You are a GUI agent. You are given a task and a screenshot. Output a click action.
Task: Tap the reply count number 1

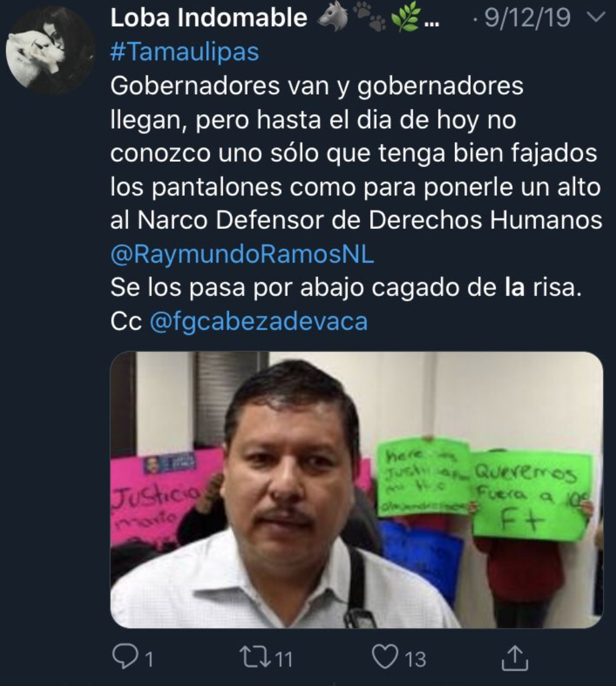pos(149,659)
